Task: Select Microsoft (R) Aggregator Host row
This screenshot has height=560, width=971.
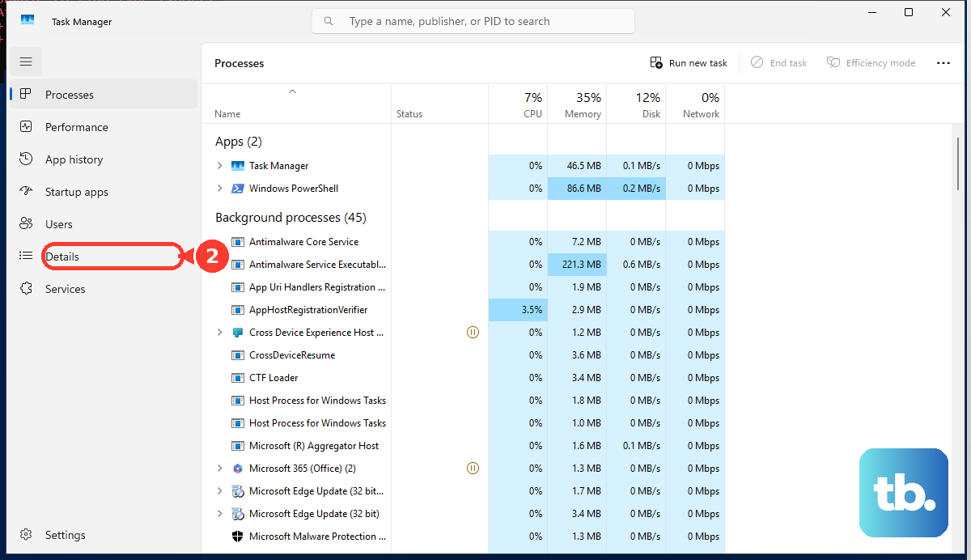Action: click(463, 446)
